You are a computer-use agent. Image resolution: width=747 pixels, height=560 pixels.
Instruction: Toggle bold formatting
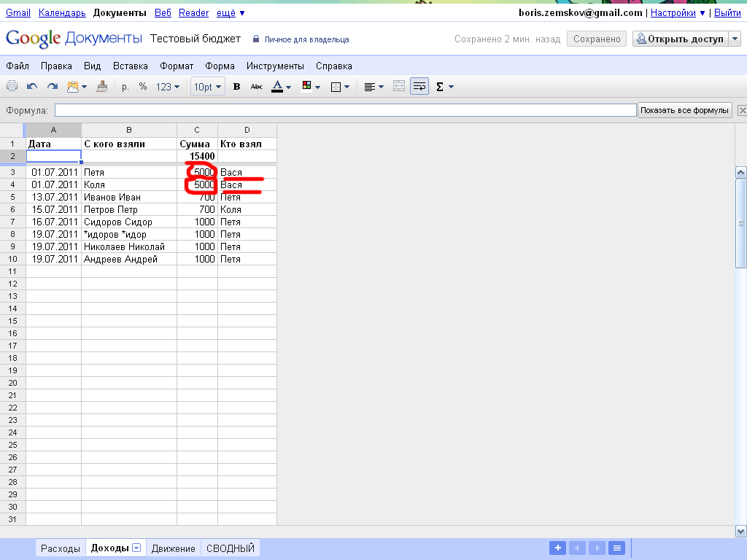point(236,87)
